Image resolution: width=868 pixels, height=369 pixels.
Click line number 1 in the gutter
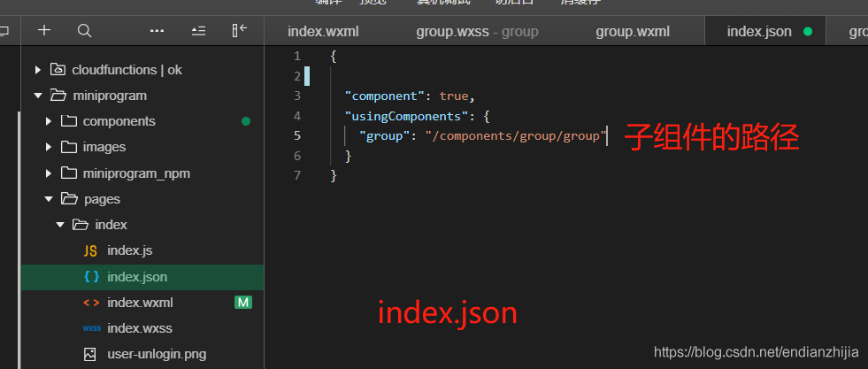[x=297, y=56]
